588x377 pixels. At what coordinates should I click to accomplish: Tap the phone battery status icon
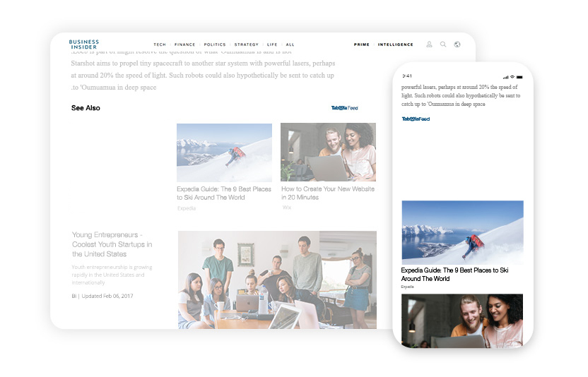(x=519, y=76)
